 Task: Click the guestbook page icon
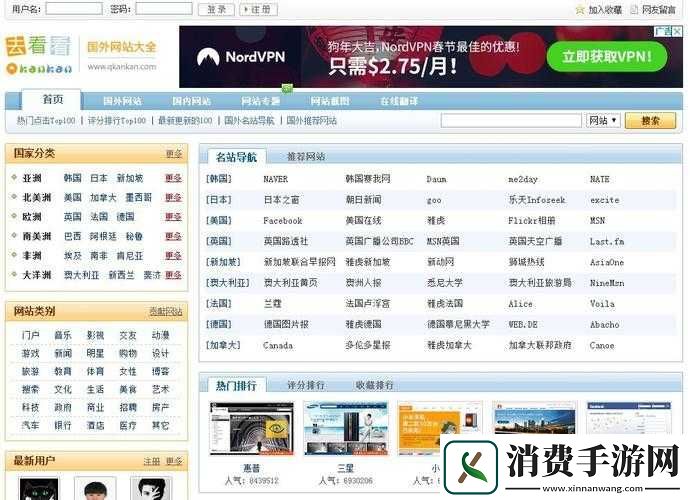click(634, 9)
